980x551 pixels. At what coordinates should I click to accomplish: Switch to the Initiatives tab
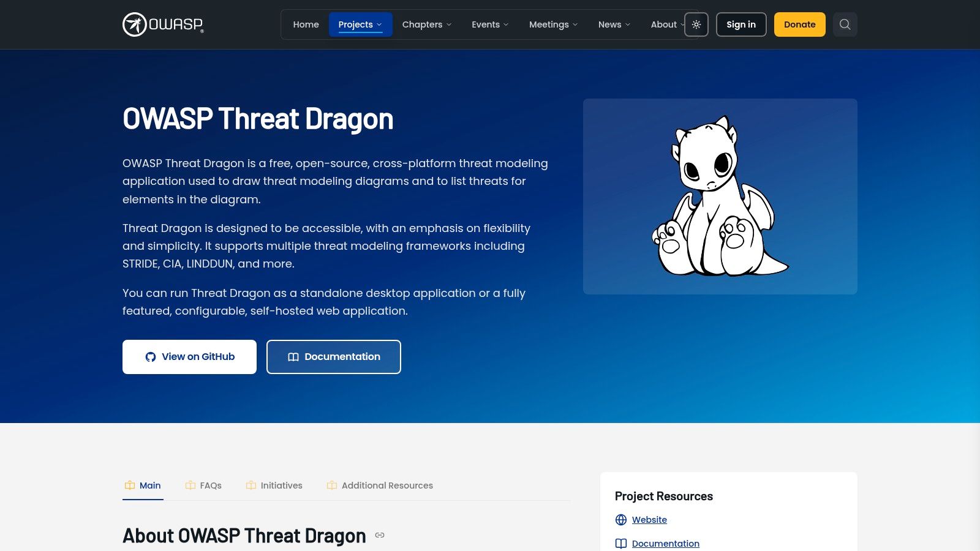point(274,485)
